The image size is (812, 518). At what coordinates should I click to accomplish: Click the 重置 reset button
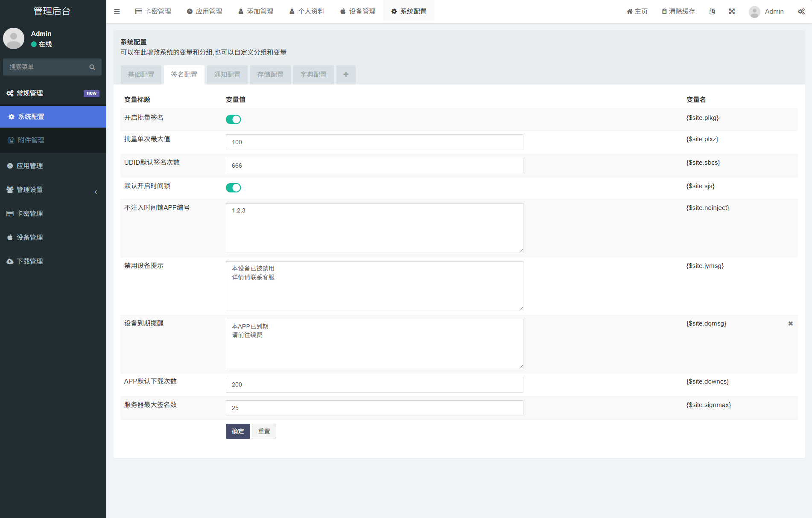pyautogui.click(x=264, y=431)
